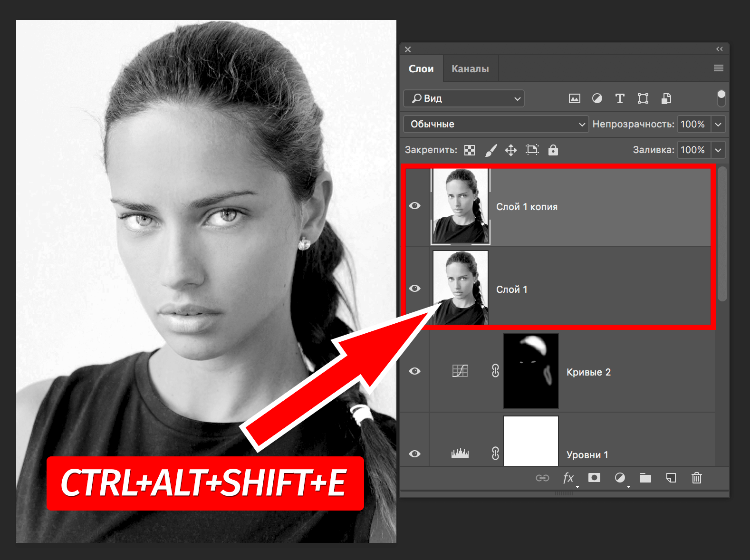Open the fx layer styles menu

[x=568, y=478]
